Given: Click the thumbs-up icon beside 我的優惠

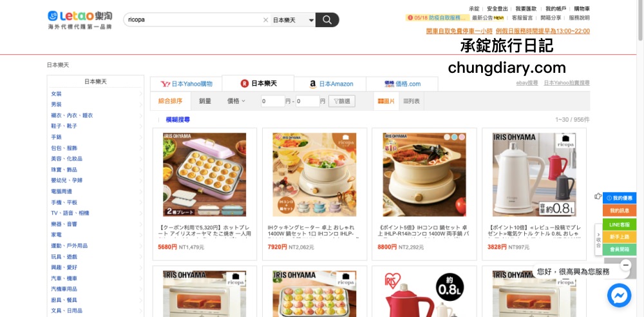Looking at the screenshot, I should [598, 196].
